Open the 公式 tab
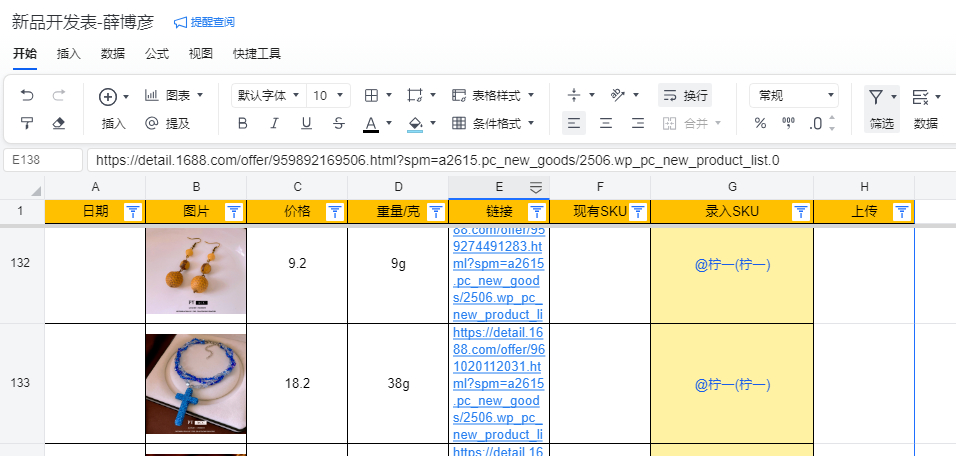 157,54
